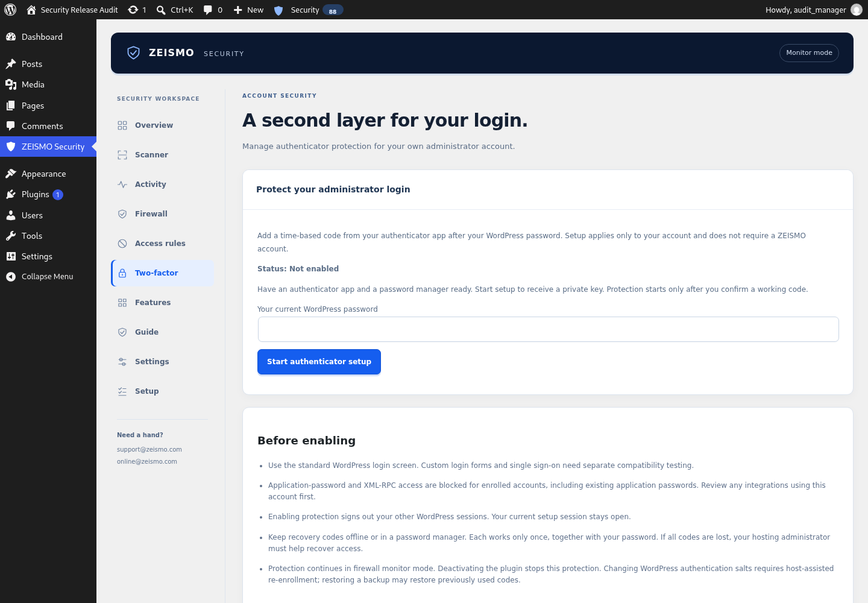Click Start authenticator setup button
Image resolution: width=868 pixels, height=603 pixels.
tap(319, 362)
